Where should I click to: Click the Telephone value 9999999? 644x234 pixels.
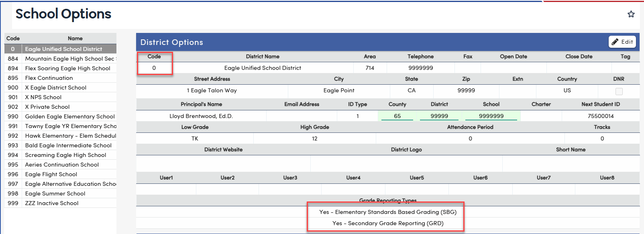click(x=420, y=68)
